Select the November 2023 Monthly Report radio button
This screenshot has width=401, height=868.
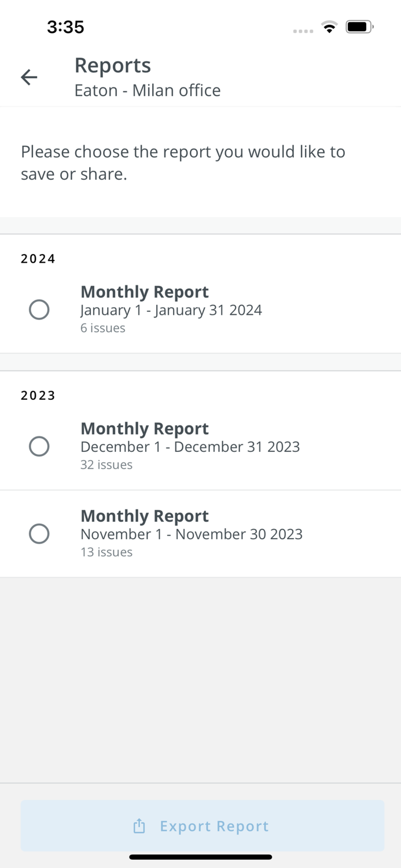pos(39,534)
